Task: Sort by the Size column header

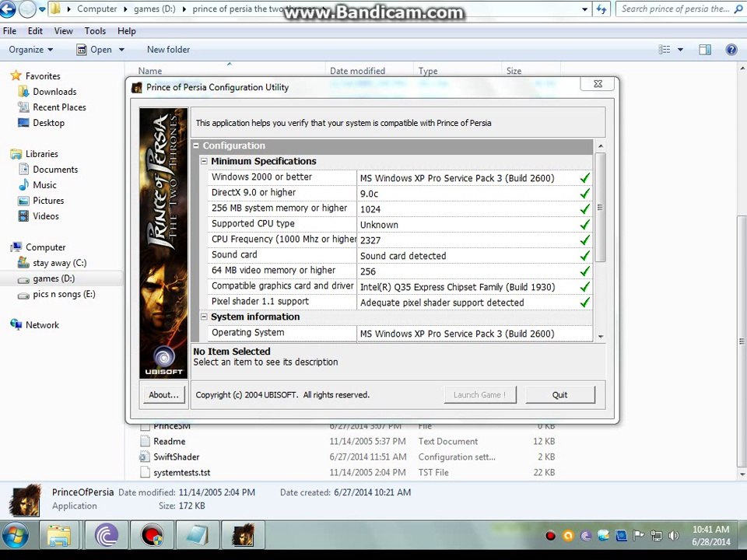Action: [514, 71]
